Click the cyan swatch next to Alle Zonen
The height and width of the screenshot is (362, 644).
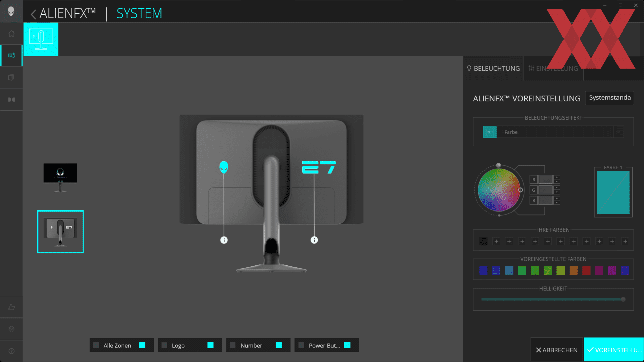coord(142,345)
